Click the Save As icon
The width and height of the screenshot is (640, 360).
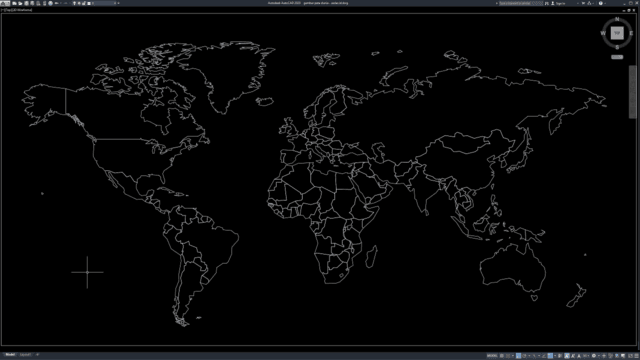[32, 3]
